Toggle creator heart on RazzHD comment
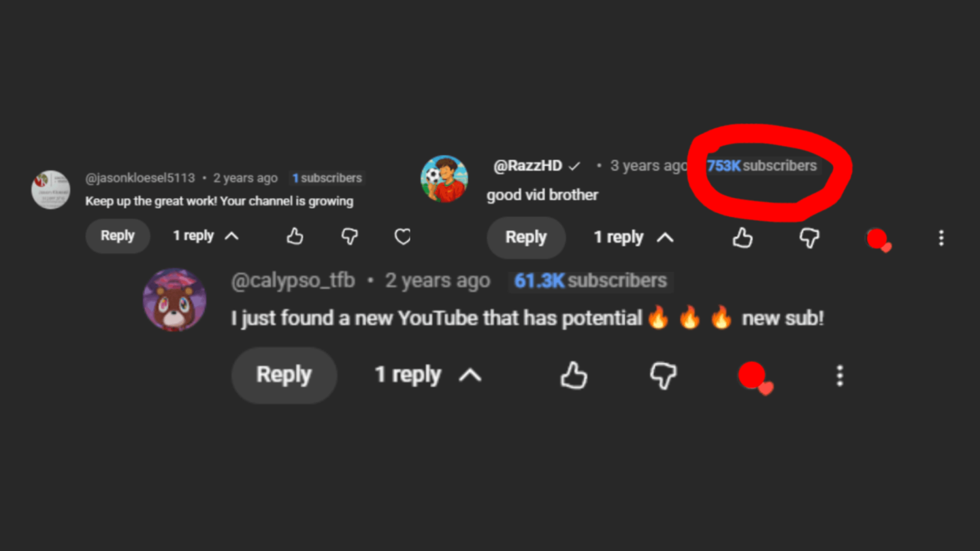Viewport: 980px width, 551px height. (878, 239)
